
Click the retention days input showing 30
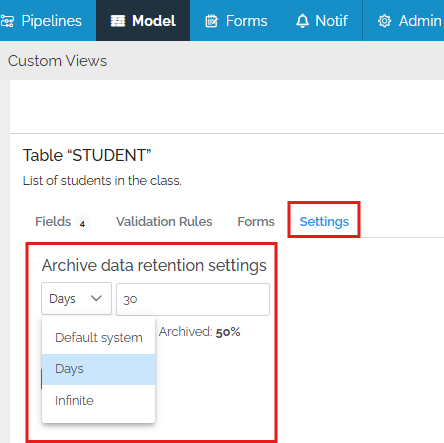[x=193, y=299]
